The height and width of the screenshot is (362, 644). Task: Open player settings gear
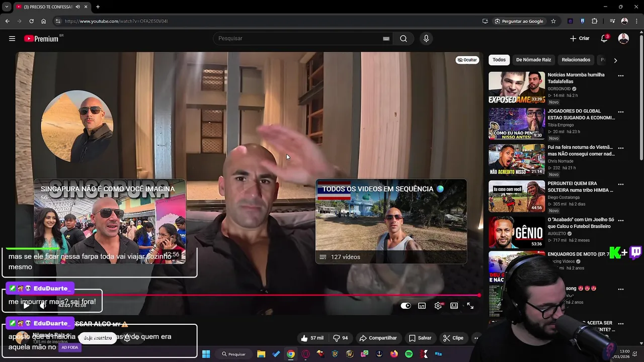click(438, 306)
